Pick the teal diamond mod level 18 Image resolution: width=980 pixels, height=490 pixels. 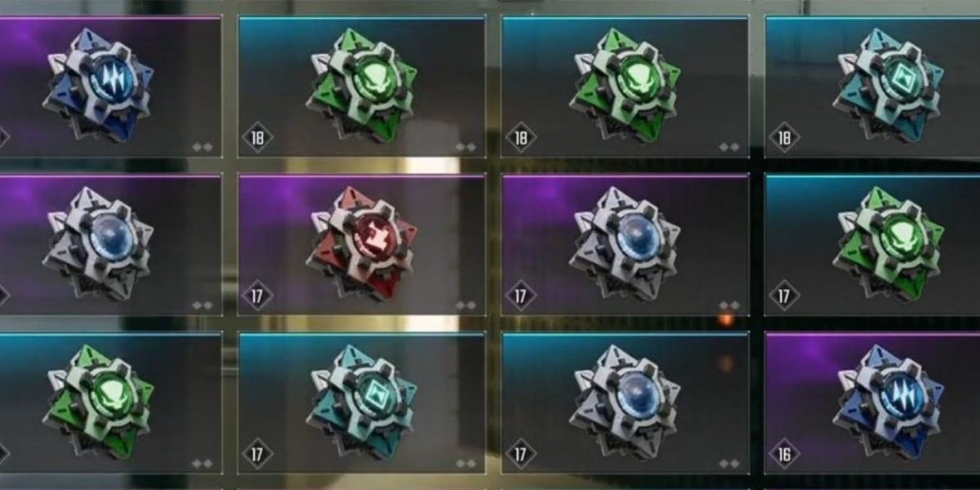872,86
